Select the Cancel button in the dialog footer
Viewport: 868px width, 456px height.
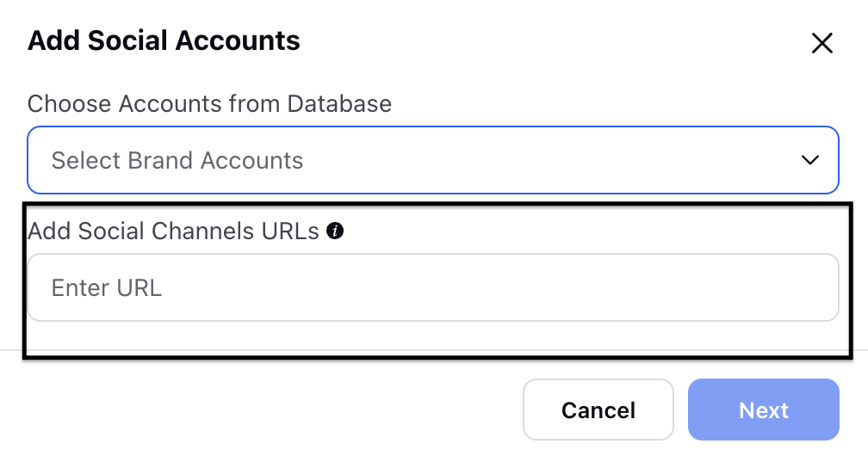(x=598, y=410)
